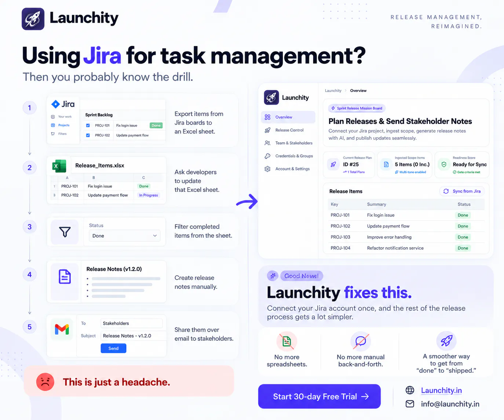Click the blue Send email button
Image resolution: width=504 pixels, height=420 pixels.
point(113,348)
